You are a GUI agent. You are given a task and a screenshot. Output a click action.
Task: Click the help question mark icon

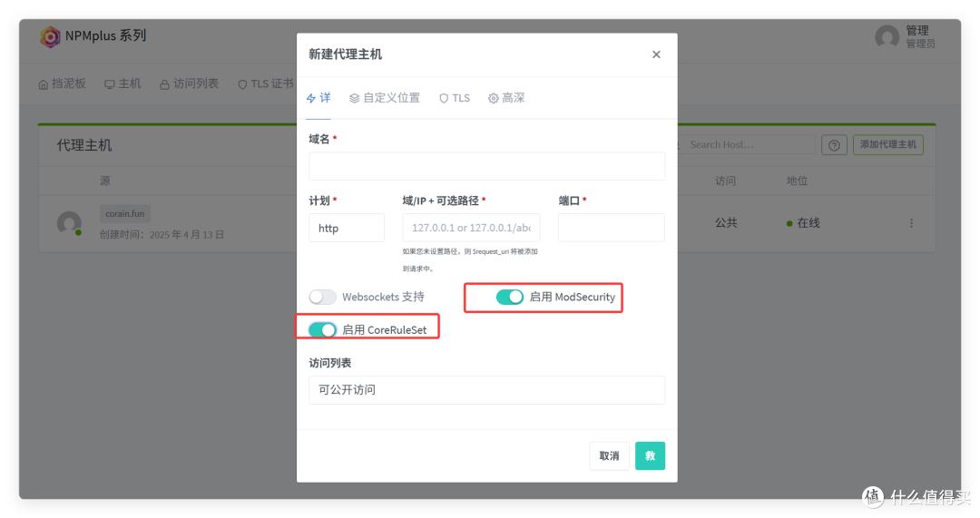click(x=834, y=145)
